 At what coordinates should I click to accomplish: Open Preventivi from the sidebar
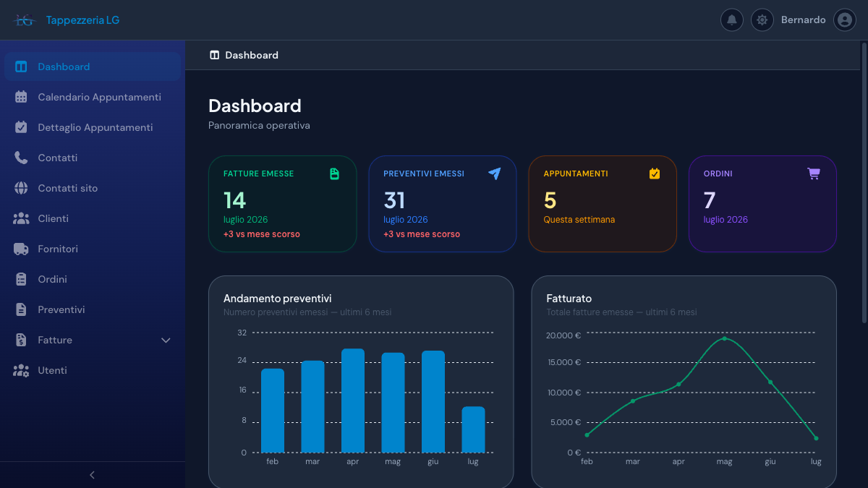pos(93,309)
